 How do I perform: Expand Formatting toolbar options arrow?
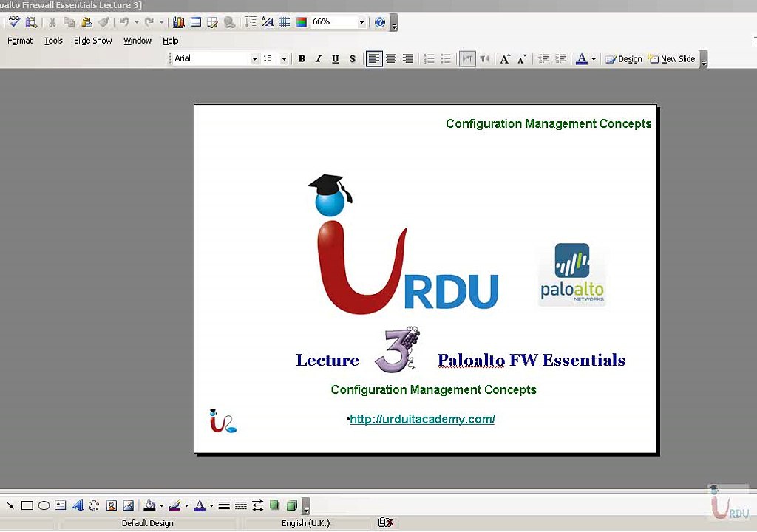704,59
